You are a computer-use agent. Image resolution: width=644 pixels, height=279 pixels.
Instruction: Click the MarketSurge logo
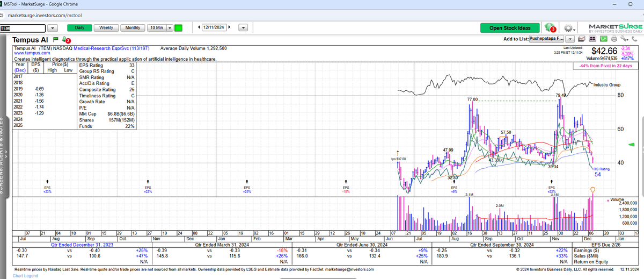(614, 28)
